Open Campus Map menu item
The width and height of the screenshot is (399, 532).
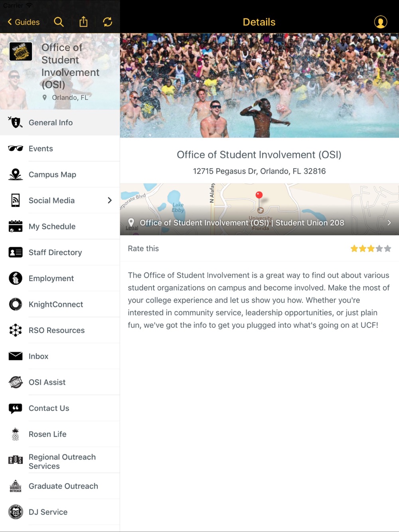(x=60, y=174)
